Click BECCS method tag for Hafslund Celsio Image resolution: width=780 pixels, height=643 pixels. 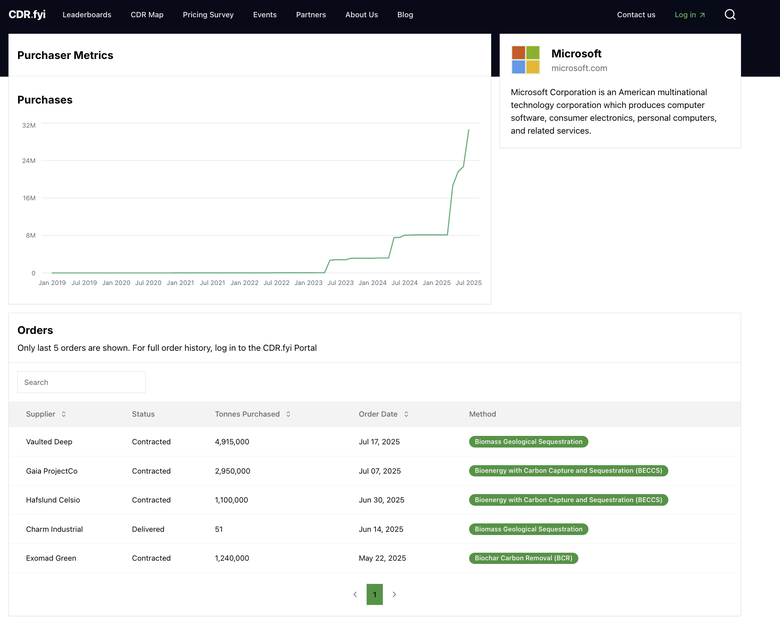point(568,500)
